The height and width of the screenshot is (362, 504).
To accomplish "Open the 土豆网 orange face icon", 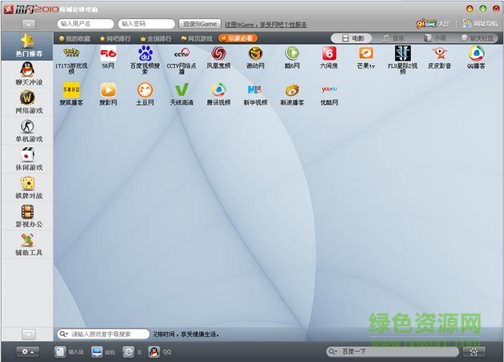I will 145,90.
